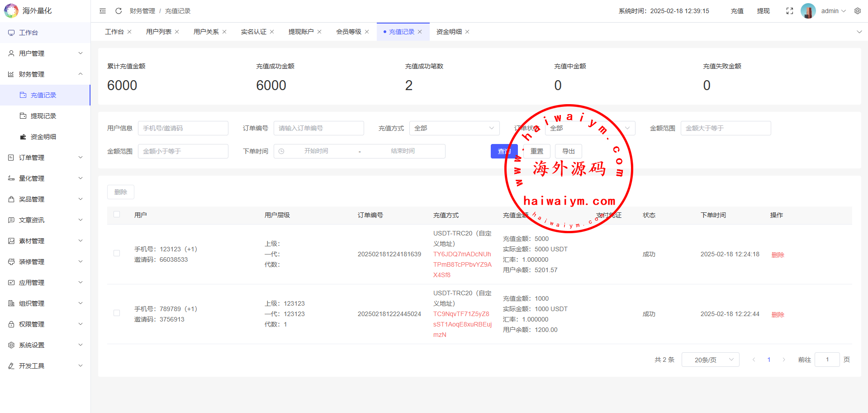Viewport: 868px width, 413px height.
Task: Collapse the sidebar with the hamburger icon
Action: pos(103,11)
